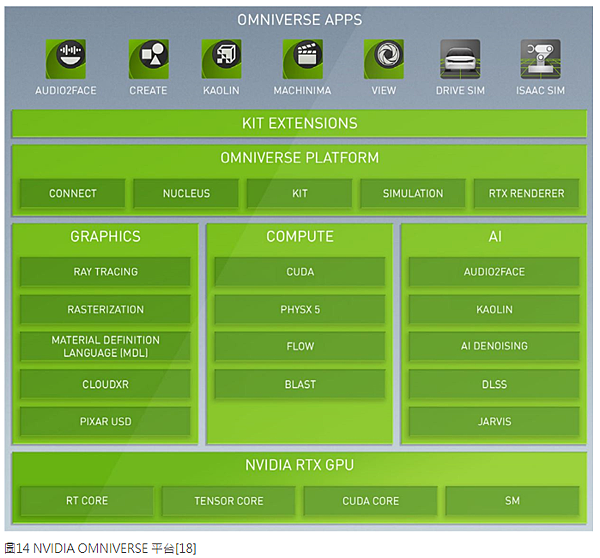
Task: Click the DLSS block
Action: coord(494,384)
